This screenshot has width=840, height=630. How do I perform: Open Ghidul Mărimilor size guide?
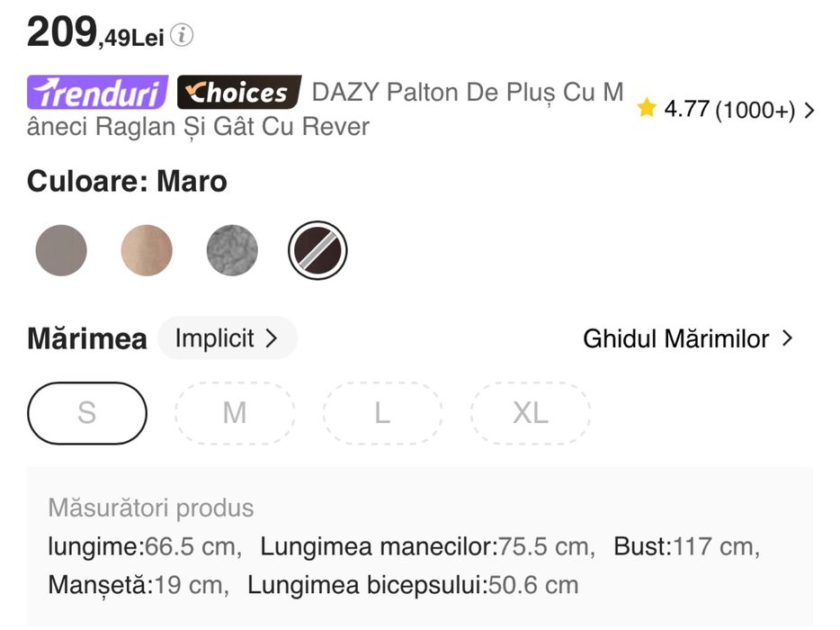[675, 339]
